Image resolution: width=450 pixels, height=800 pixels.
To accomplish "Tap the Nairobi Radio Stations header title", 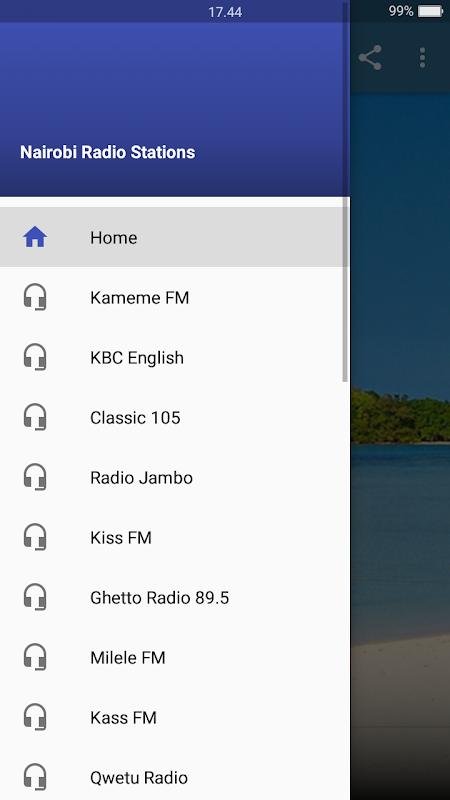I will (x=108, y=152).
